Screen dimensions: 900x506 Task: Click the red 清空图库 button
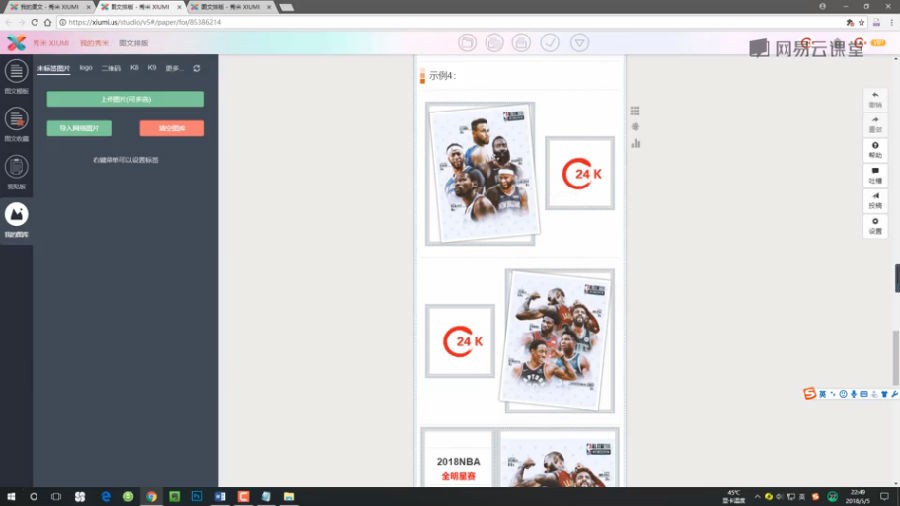click(x=172, y=128)
